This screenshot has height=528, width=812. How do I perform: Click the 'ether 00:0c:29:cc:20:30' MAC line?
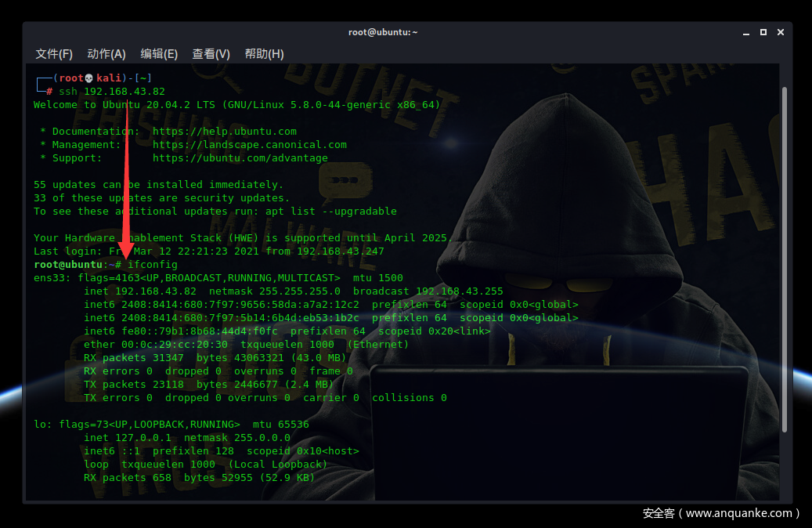click(x=246, y=345)
